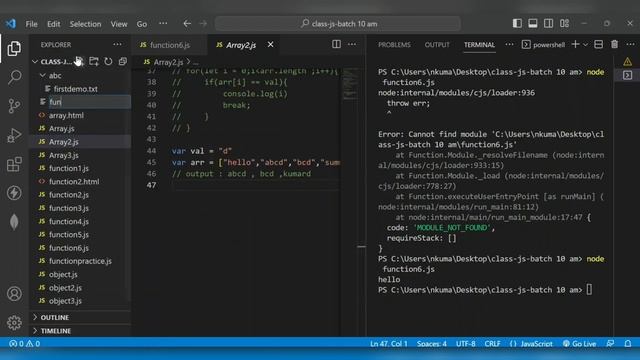Open editor More Actions ellipsis

[x=352, y=44]
